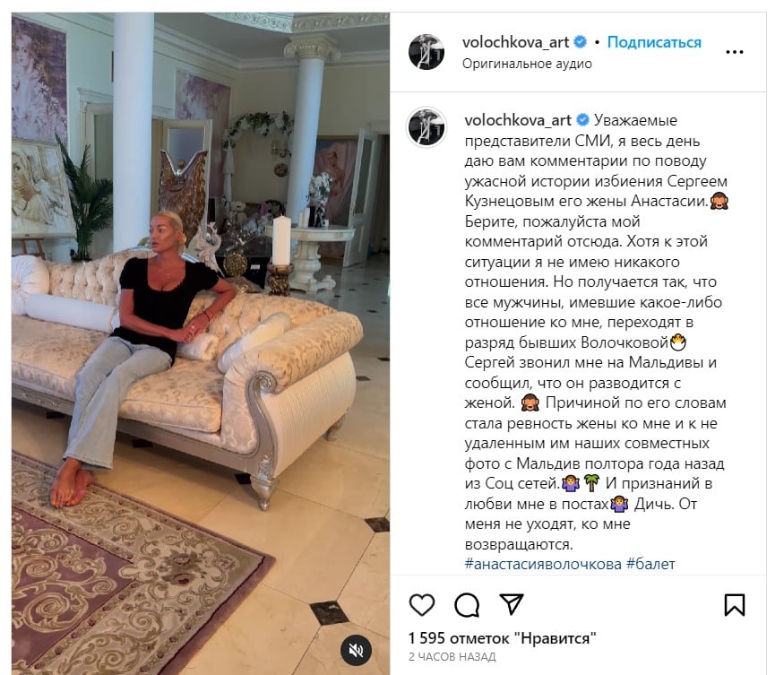Viewport: 784px width, 675px height.
Task: Click verified badge next to header username
Action: coord(580,42)
